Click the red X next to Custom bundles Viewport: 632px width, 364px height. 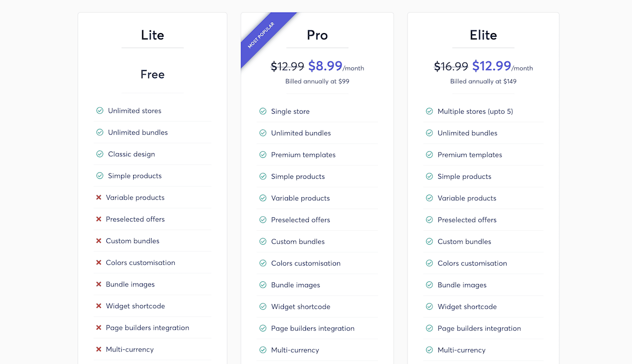[98, 241]
